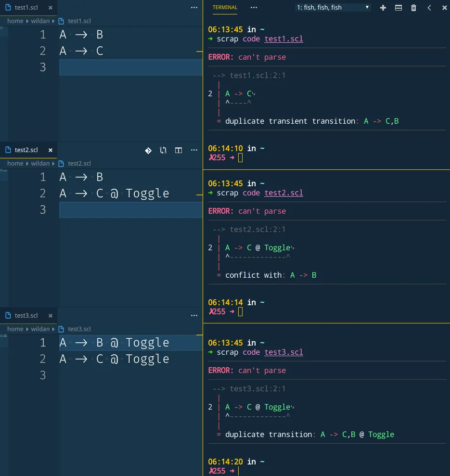Expand breadcrumb arrow after 'home' in test2.scl
Image resolution: width=450 pixels, height=476 pixels.
tap(27, 163)
